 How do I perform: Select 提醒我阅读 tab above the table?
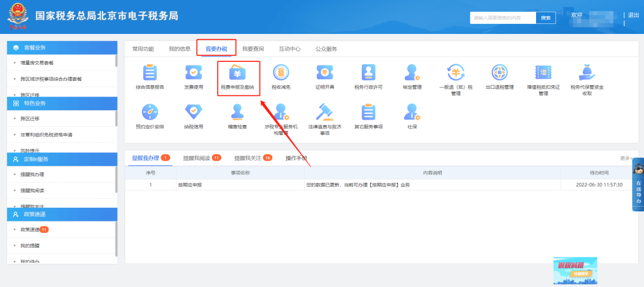[202, 158]
